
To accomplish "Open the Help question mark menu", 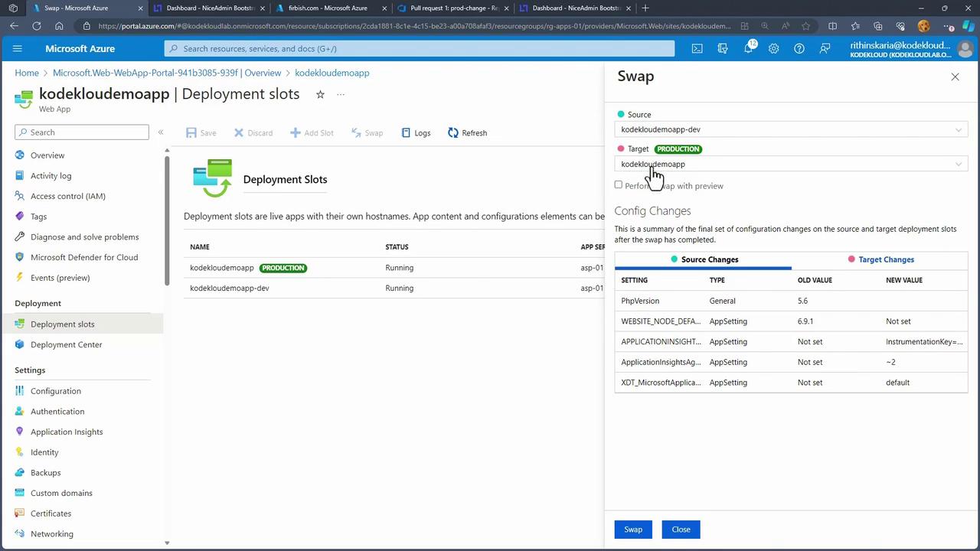I will (799, 48).
